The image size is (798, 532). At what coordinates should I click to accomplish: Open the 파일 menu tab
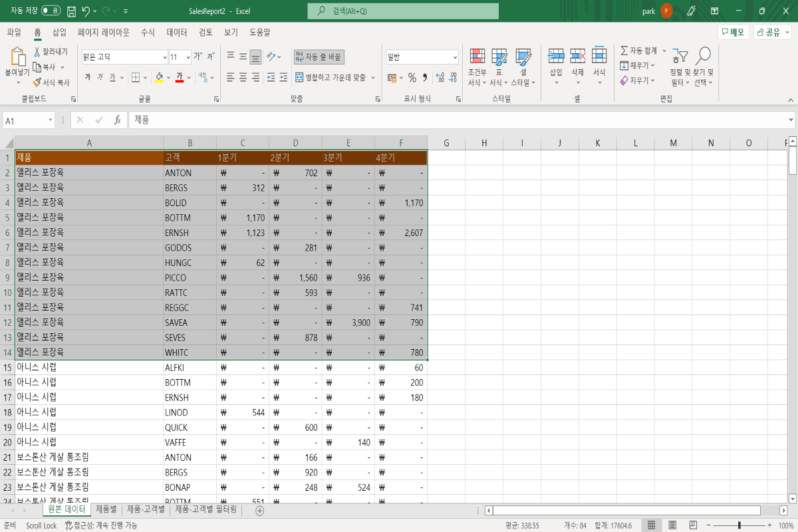[14, 32]
